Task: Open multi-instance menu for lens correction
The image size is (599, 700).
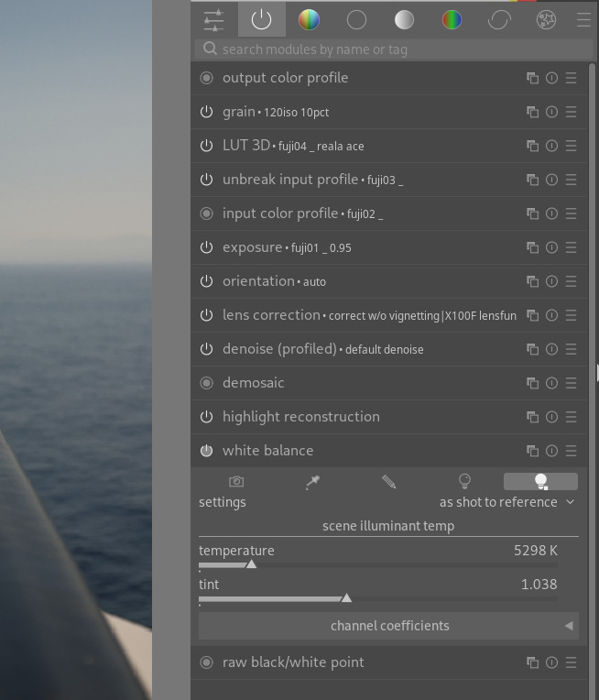Action: [532, 315]
